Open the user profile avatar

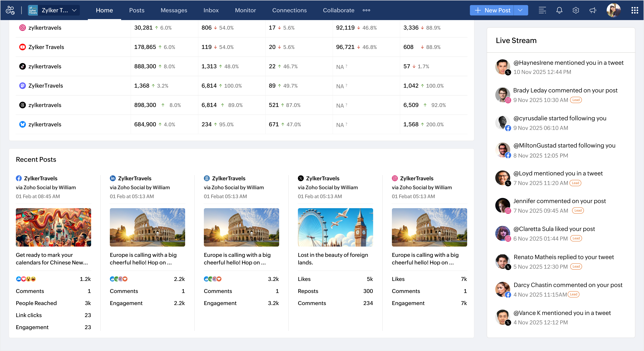click(614, 10)
